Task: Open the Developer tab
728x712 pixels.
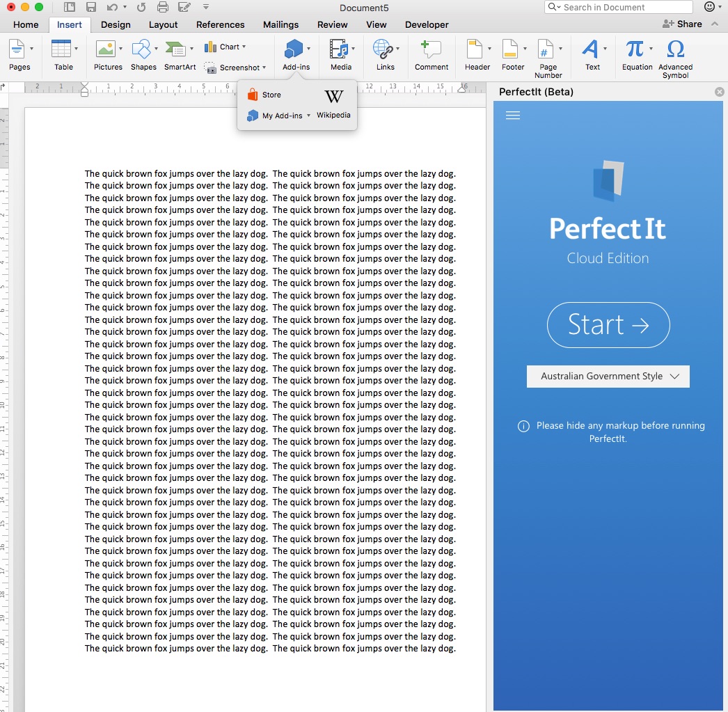Action: click(427, 24)
